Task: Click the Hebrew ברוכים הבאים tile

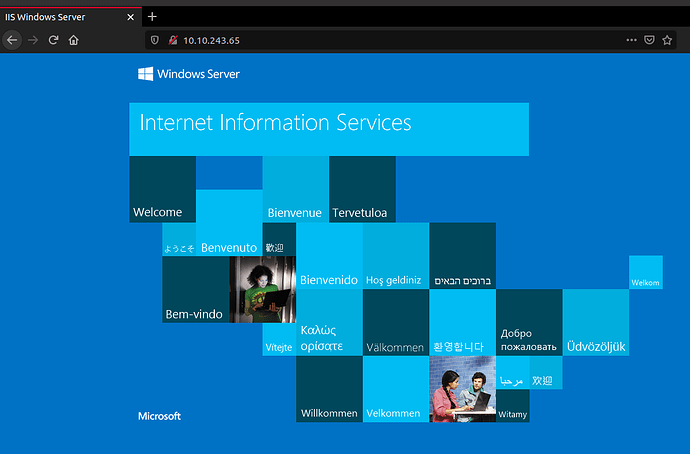Action: point(462,256)
